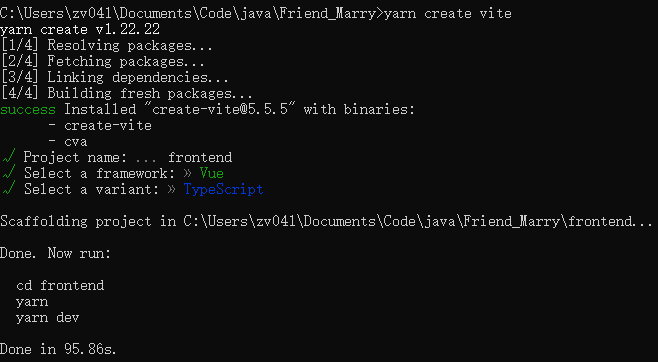Click the 'Done in 95.86s.' line
The image size is (658, 362).
coord(58,349)
